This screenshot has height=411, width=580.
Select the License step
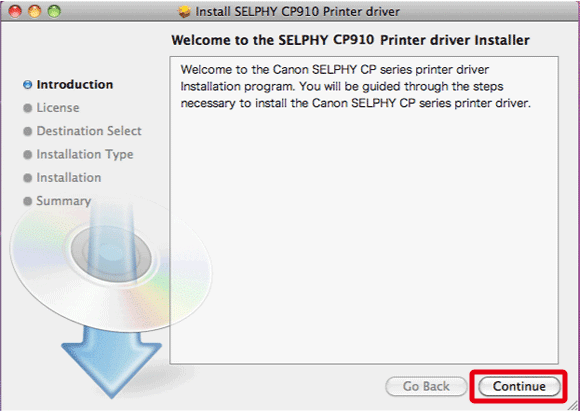coord(58,108)
